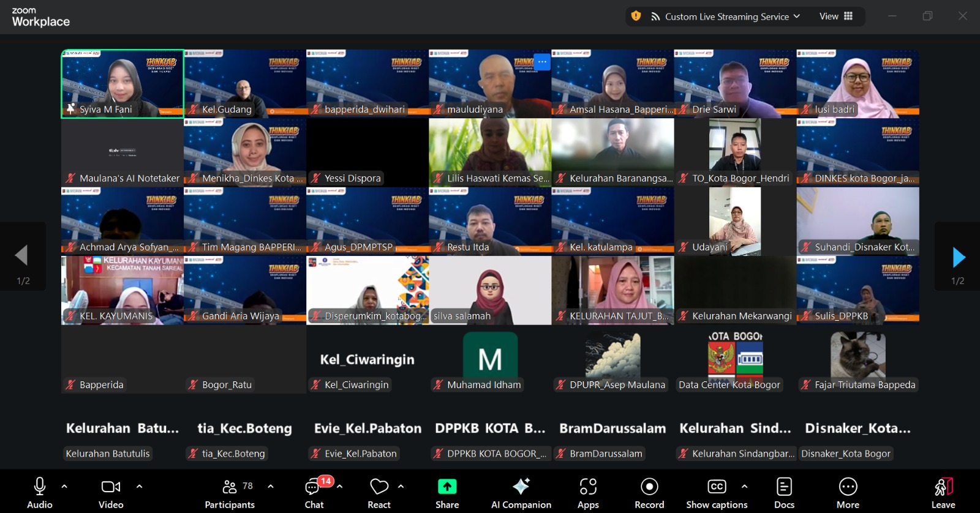980x513 pixels.
Task: Open the Custom Live Streaming Service dropdown
Action: pos(726,17)
